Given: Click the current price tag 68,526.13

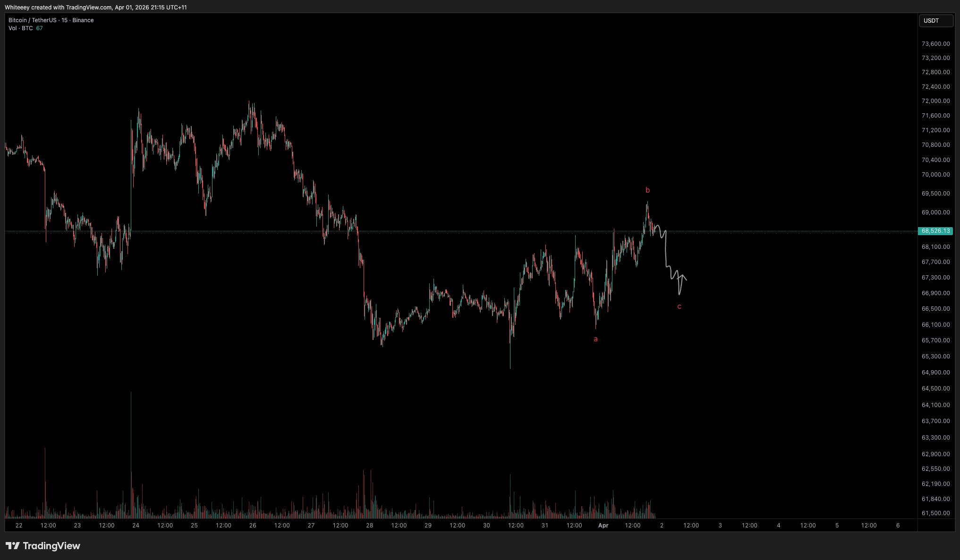Looking at the screenshot, I should tap(935, 231).
